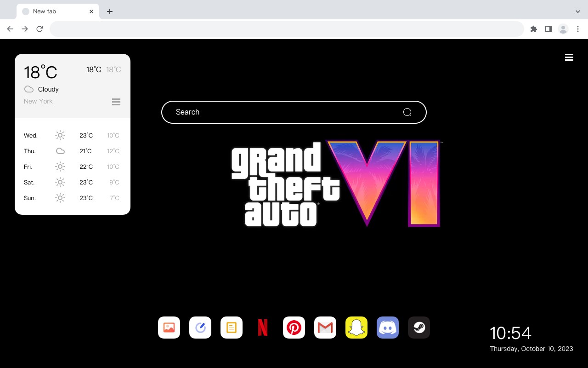Open the photo gallery shortcut icon
The image size is (588, 368).
pyautogui.click(x=169, y=328)
